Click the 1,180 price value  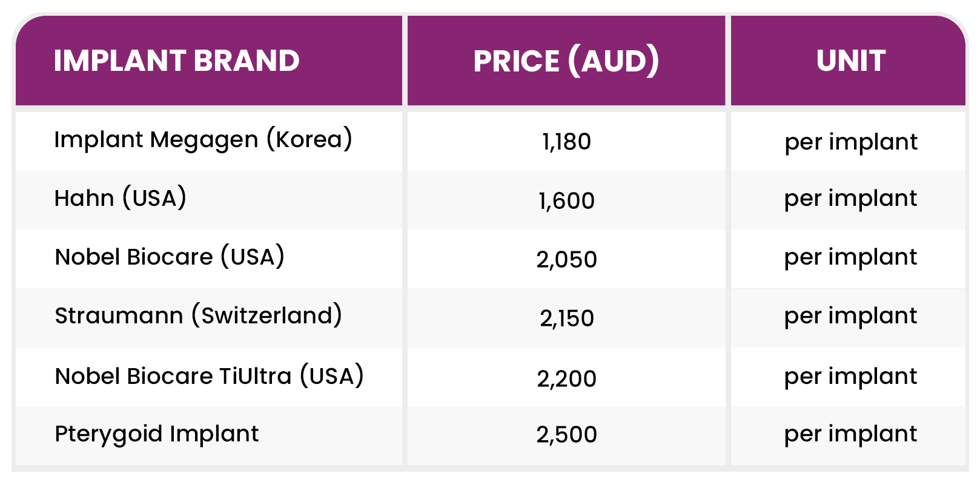tap(566, 142)
